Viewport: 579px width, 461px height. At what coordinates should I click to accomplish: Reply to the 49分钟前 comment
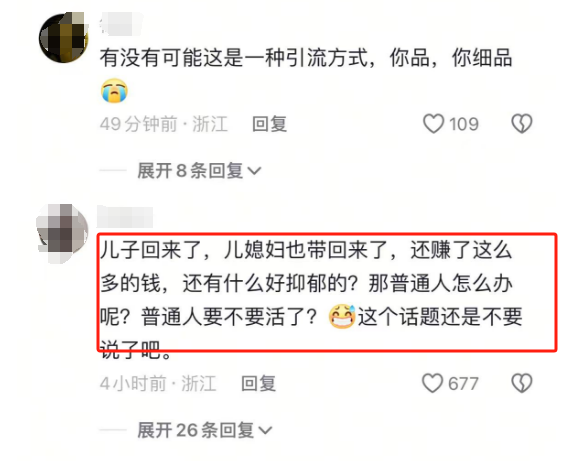pos(269,124)
